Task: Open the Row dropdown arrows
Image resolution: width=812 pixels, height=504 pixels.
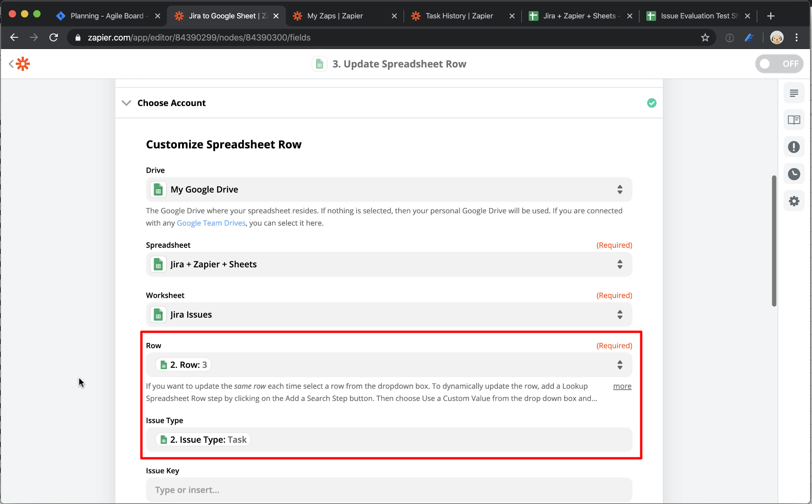Action: point(620,365)
